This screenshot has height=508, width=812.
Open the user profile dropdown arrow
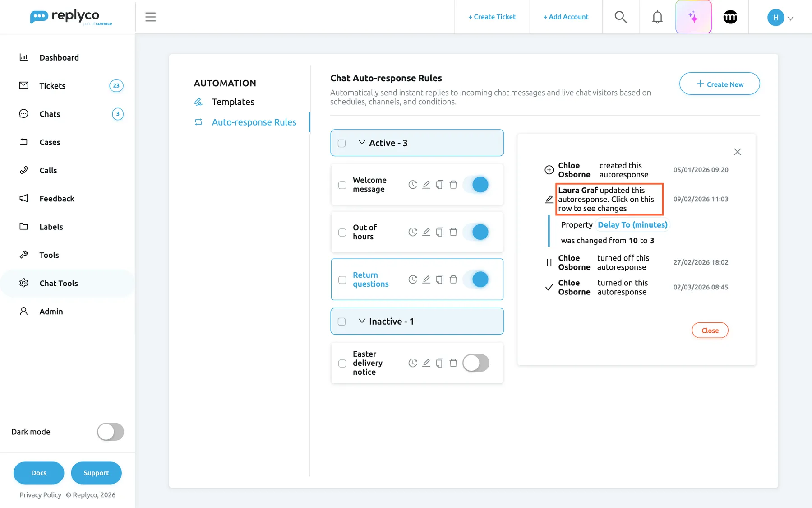(790, 19)
